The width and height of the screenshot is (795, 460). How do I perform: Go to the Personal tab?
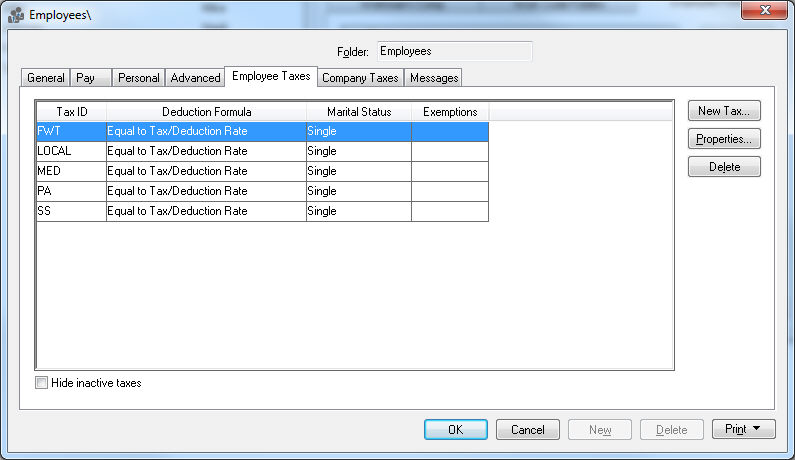pos(138,78)
